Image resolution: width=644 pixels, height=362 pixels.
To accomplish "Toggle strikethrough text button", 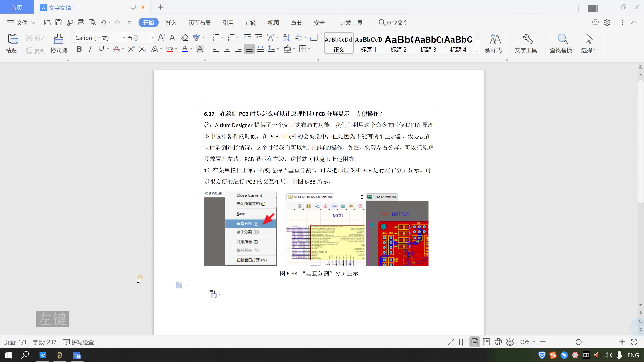I will pos(116,49).
